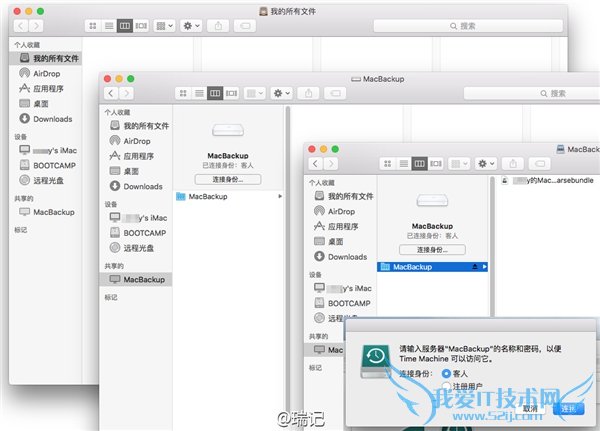Click 连接 button in Time Machine dialog

point(569,409)
